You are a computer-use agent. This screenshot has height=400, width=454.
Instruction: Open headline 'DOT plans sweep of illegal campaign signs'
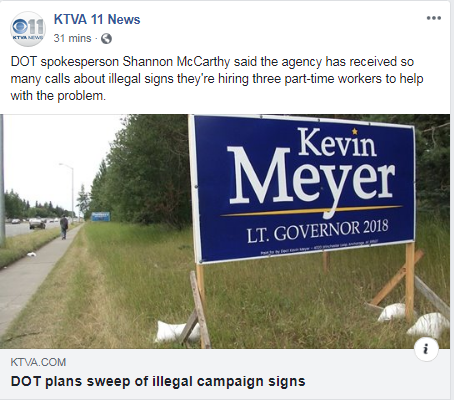158,381
